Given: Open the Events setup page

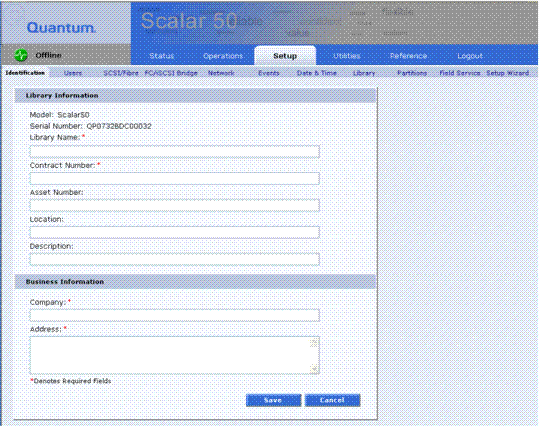Looking at the screenshot, I should 269,73.
